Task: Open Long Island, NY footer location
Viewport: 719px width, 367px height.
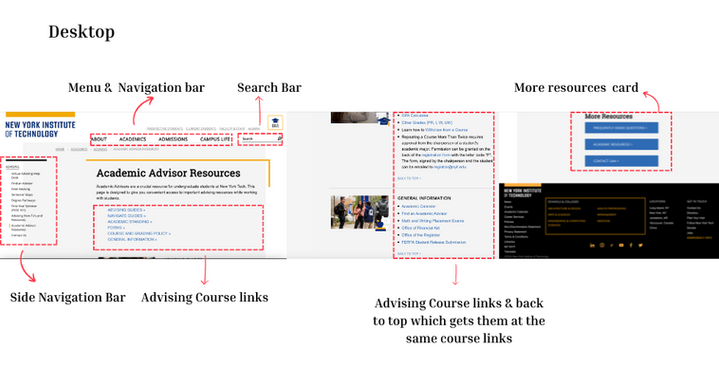Action: [659, 208]
